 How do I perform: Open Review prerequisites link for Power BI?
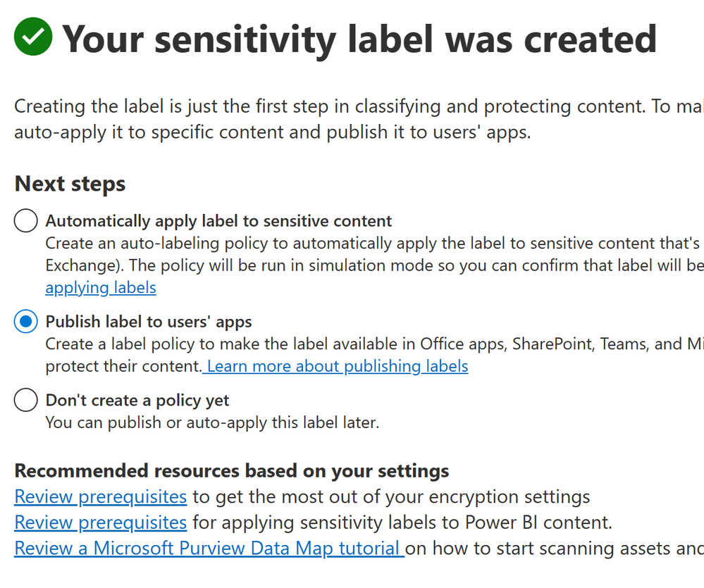coord(101,522)
